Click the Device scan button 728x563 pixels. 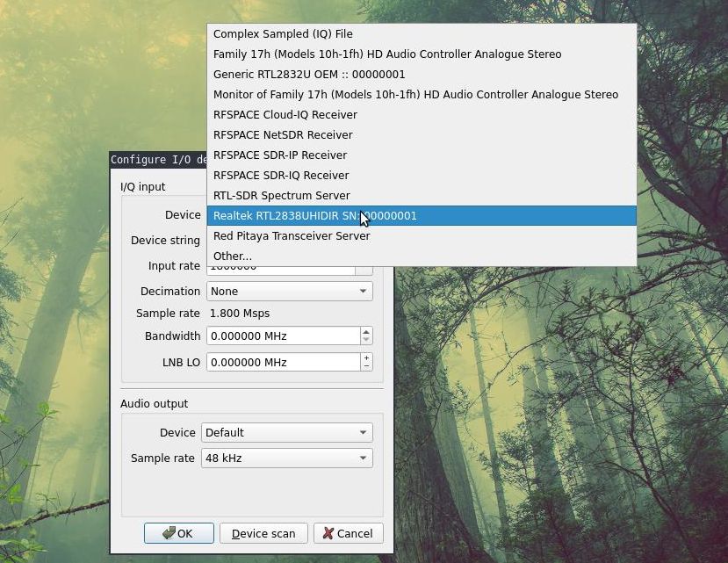click(x=263, y=533)
